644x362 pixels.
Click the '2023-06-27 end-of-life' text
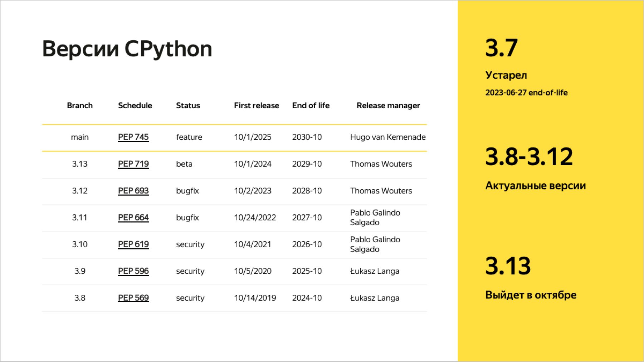click(526, 93)
